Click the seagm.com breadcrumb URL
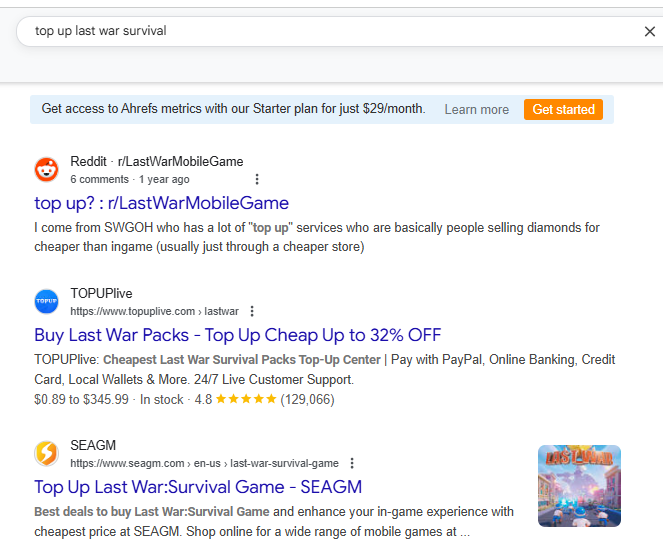 [x=204, y=463]
